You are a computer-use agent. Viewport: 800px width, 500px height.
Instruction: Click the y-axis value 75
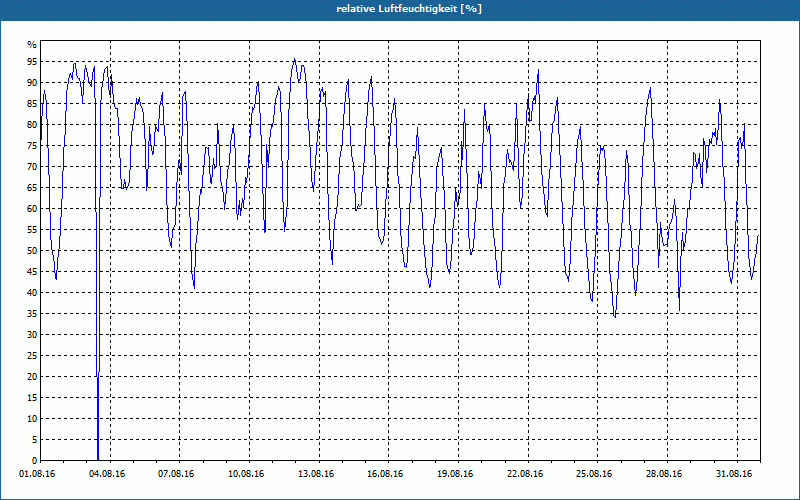tap(32, 146)
